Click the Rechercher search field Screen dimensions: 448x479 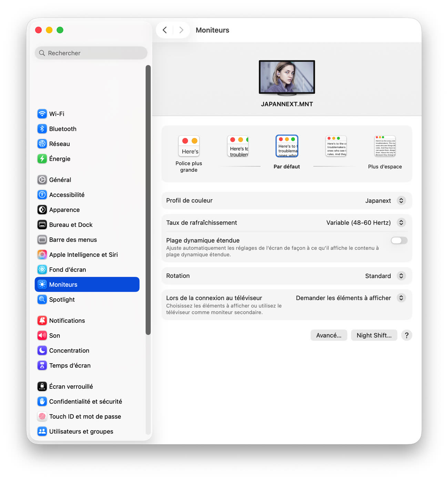click(91, 53)
